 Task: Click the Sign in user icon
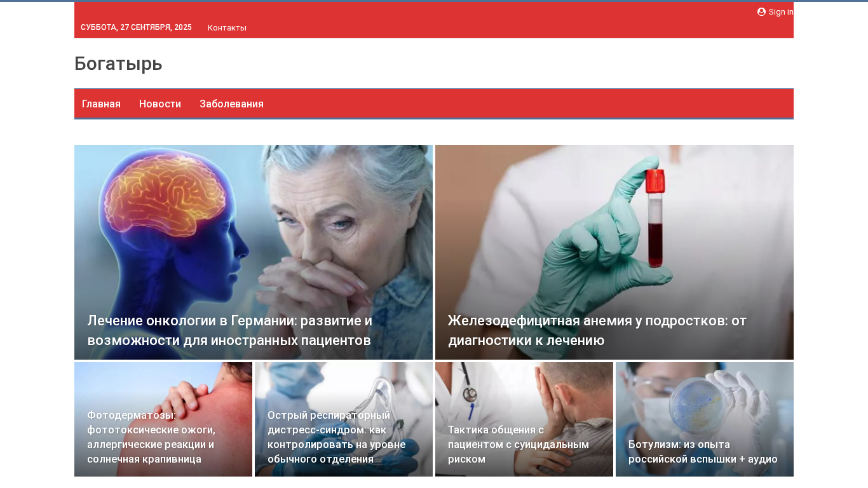coord(761,11)
